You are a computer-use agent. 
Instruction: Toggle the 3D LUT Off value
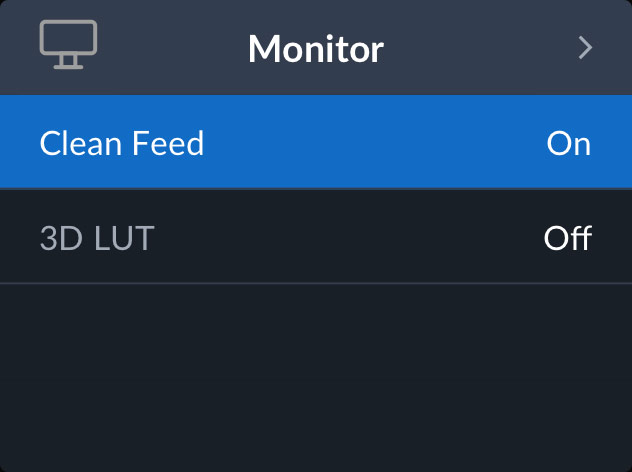567,239
